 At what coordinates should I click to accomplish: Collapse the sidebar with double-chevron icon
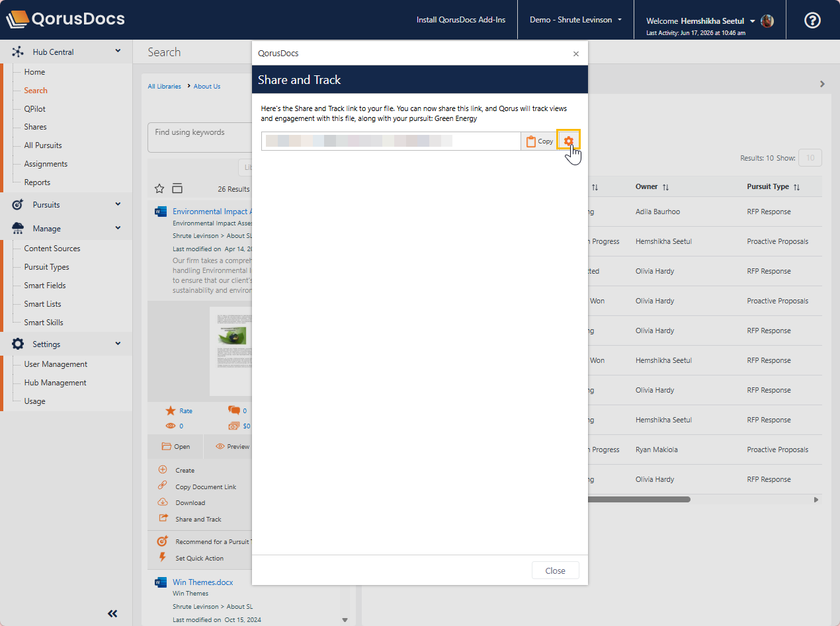coord(112,613)
